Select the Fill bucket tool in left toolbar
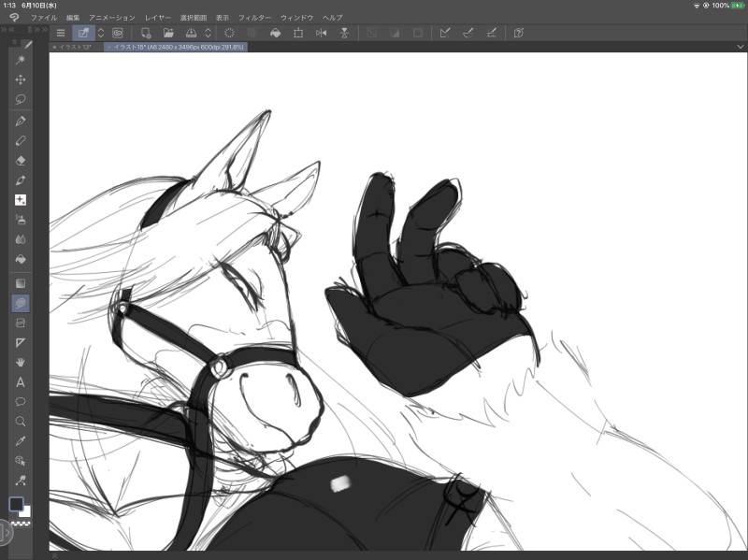 pos(21,260)
